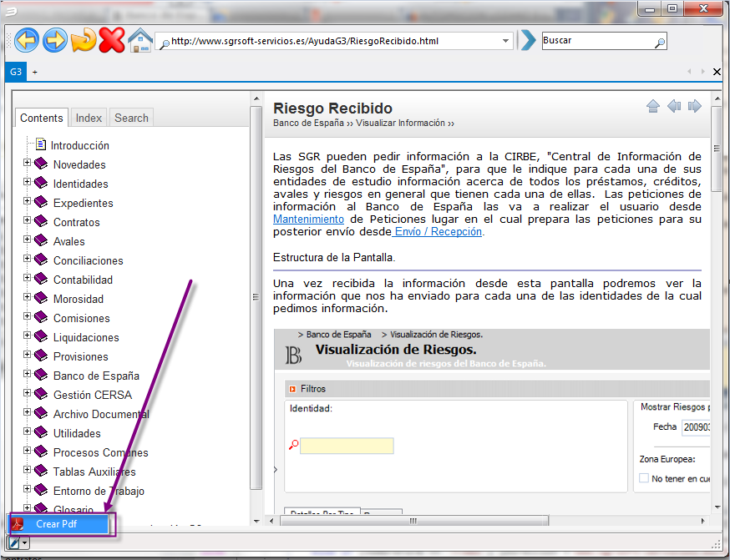Click the book icon beside Gestión CERSA
730x560 pixels.
pos(41,394)
